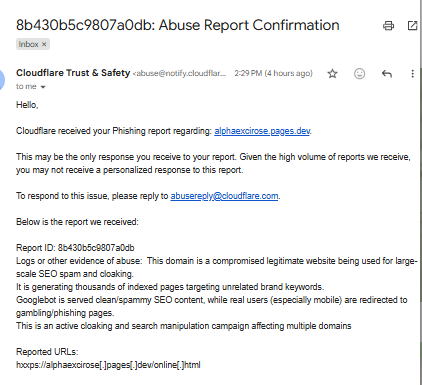422x385 pixels.
Task: Click the sender name Cloudflare Trust & Safety
Action: tap(73, 73)
